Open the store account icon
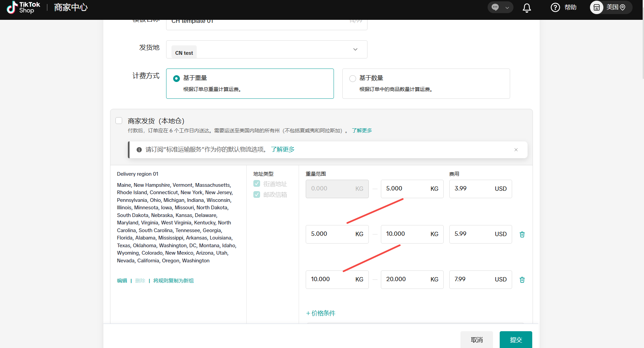The height and width of the screenshot is (348, 644). coord(596,7)
